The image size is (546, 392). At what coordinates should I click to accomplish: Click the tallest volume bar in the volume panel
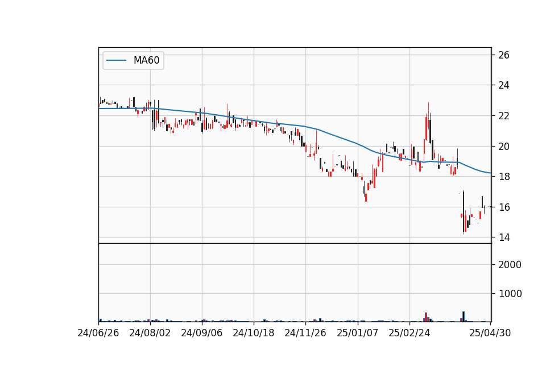pos(464,316)
